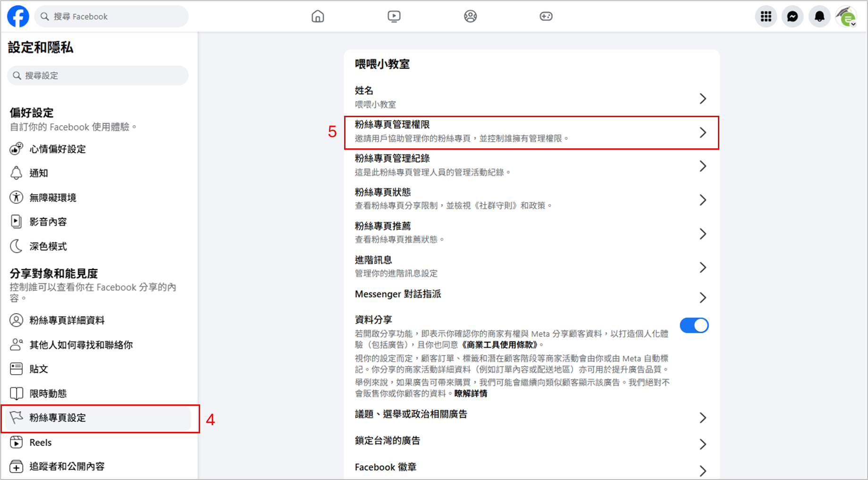
Task: Click the 心情偏好設定 reactions icon
Action: tap(16, 149)
